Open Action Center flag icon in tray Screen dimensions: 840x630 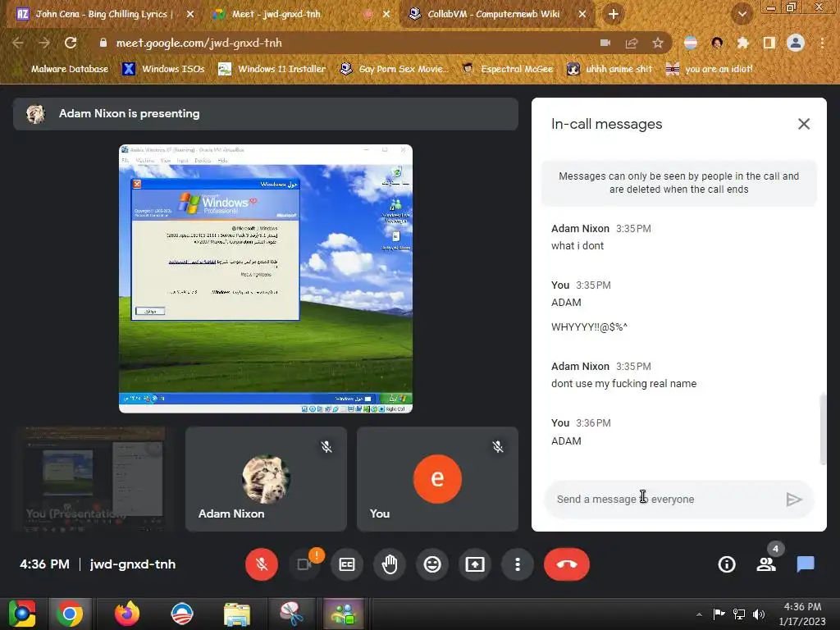[719, 614]
